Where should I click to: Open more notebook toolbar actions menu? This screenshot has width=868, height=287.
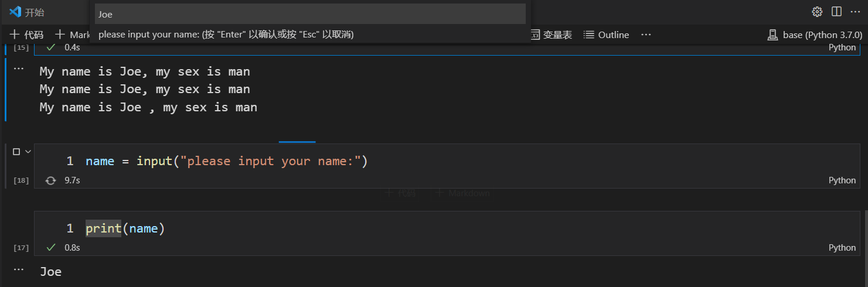pyautogui.click(x=646, y=35)
